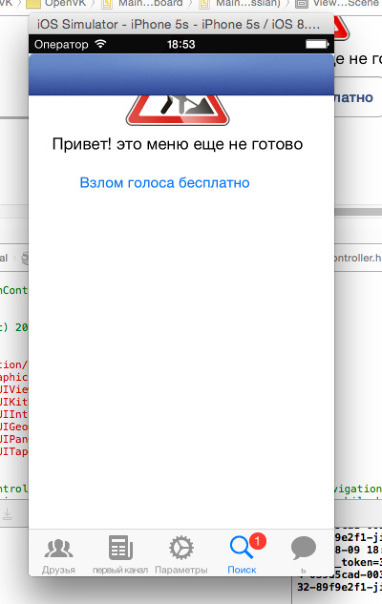The image size is (382, 604).
Task: Click the View…Scene breadcrumb in Xcode
Action: click(338, 3)
